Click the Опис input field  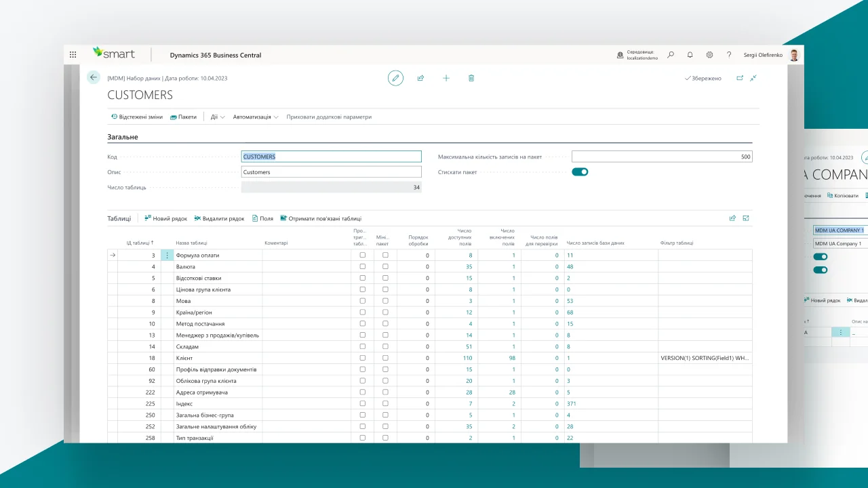point(332,172)
